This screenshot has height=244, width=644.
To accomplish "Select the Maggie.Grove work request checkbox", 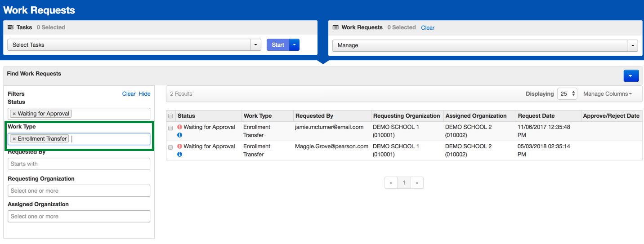I will click(x=170, y=147).
